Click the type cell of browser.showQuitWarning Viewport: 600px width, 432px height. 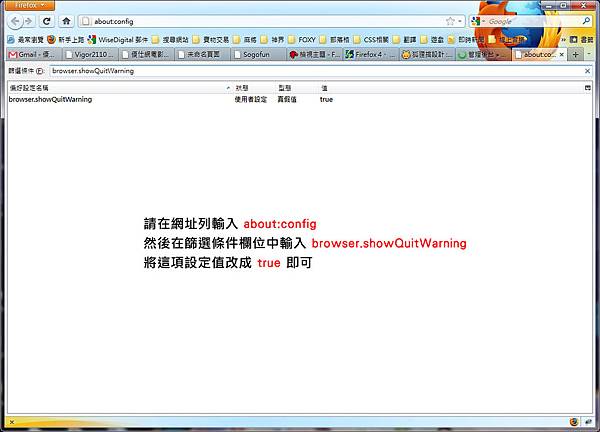[x=287, y=99]
